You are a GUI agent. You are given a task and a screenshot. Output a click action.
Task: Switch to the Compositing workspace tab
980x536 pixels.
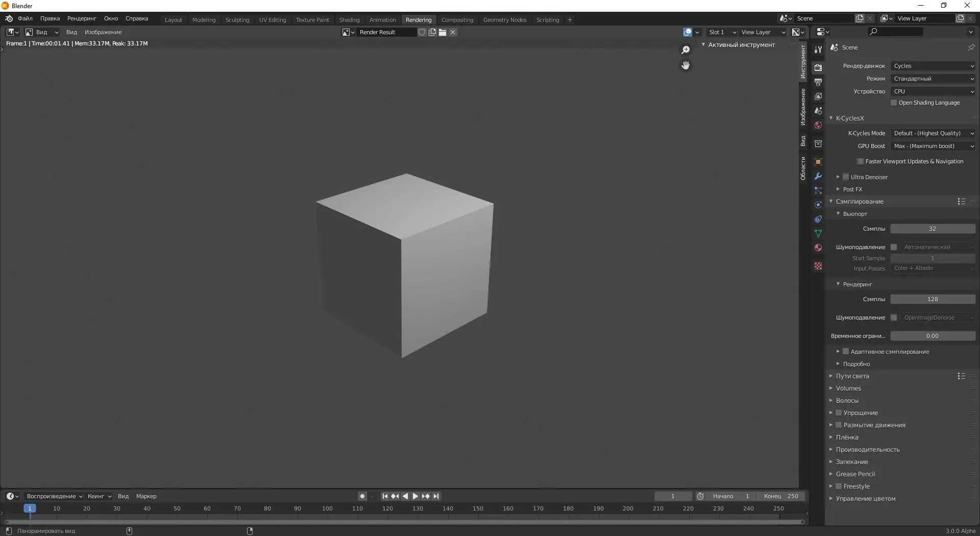457,19
